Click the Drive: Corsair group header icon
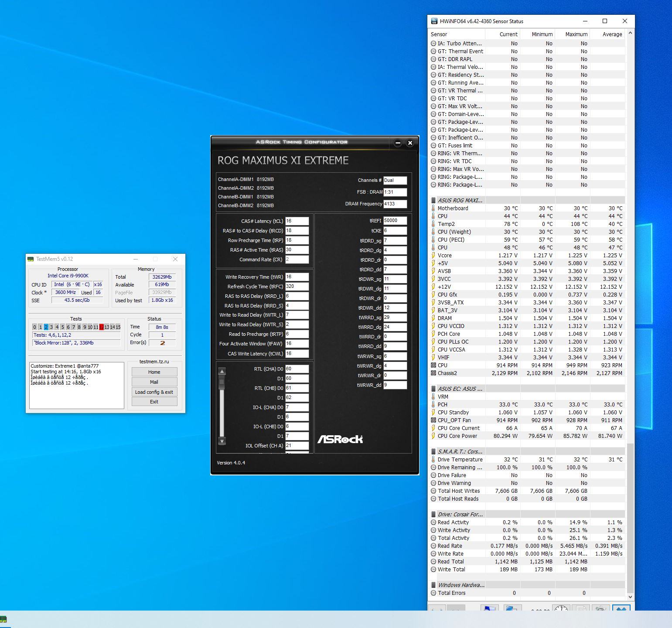 click(433, 514)
